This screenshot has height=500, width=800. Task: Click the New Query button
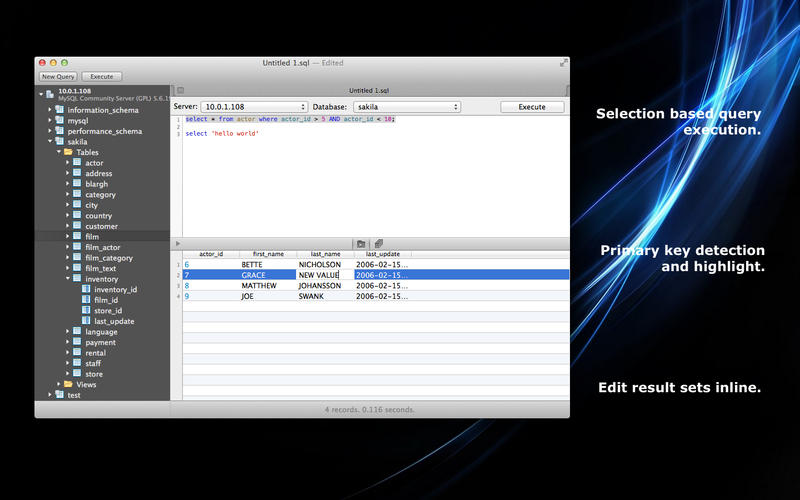58,76
